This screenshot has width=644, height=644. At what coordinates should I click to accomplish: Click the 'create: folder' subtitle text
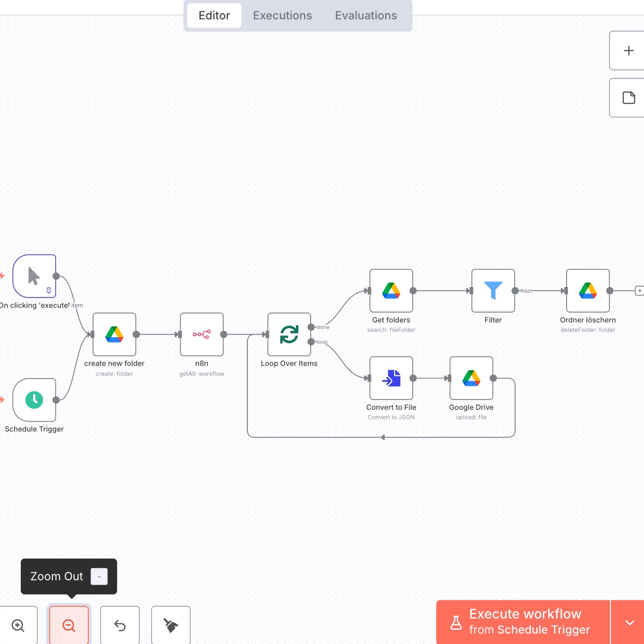pos(114,374)
